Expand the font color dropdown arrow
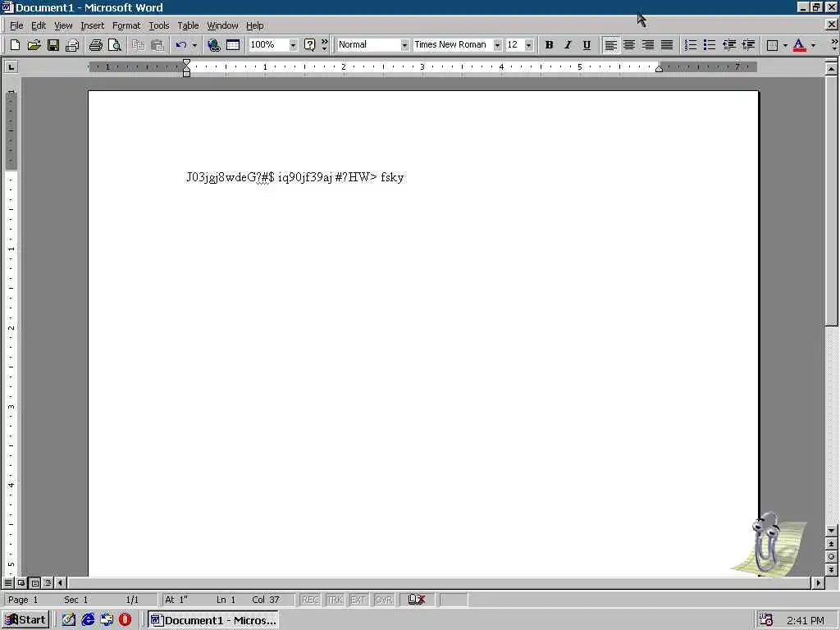The width and height of the screenshot is (840, 630). pyautogui.click(x=813, y=45)
